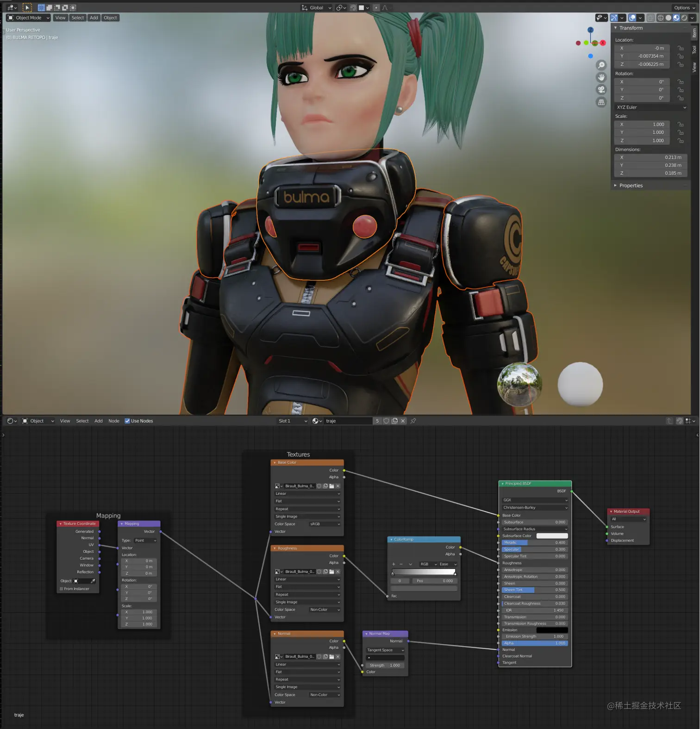
Task: Duplicate traje material with new material icon
Action: (x=394, y=421)
